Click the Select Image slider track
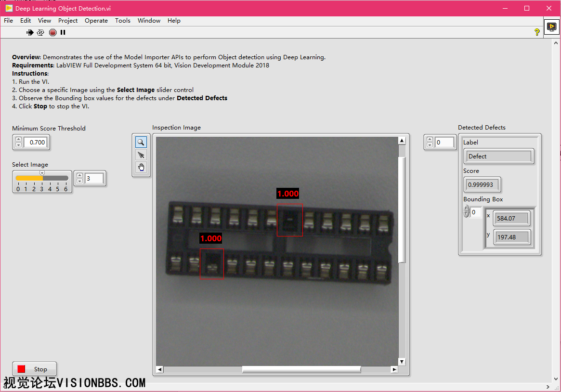 pos(53,178)
